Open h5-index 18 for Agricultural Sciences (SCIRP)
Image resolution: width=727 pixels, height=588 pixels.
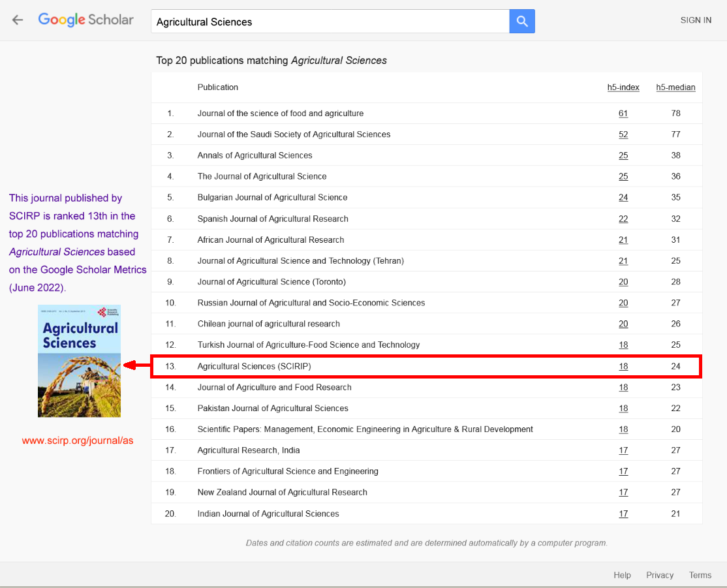coord(623,367)
